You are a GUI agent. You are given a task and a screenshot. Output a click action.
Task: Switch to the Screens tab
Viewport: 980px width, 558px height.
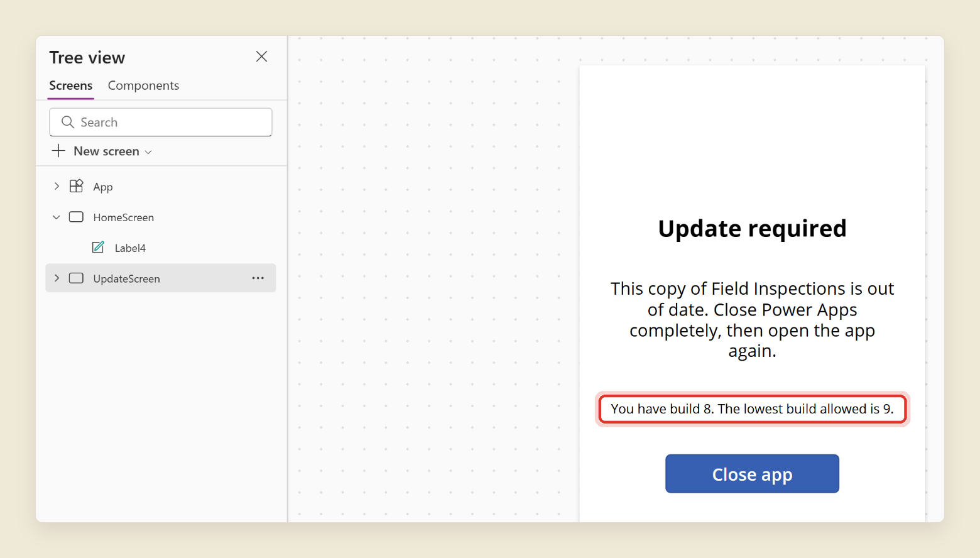71,85
